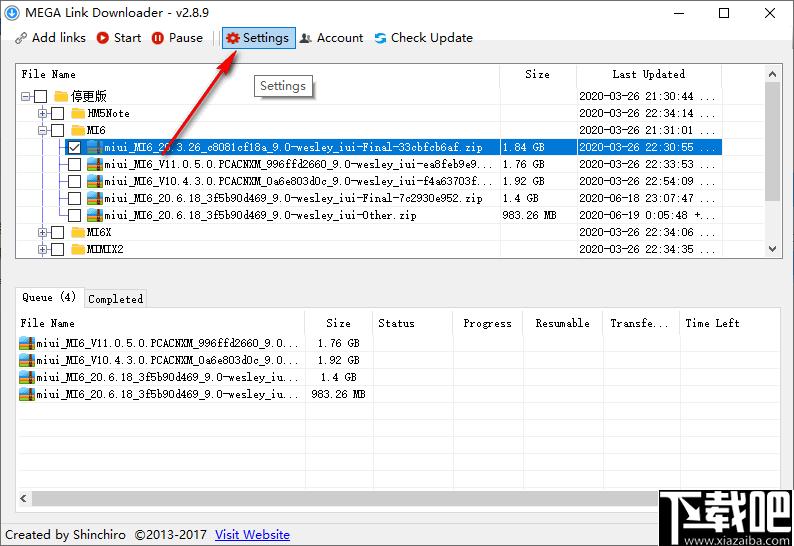Expand the MI6X folder node

pos(43,232)
